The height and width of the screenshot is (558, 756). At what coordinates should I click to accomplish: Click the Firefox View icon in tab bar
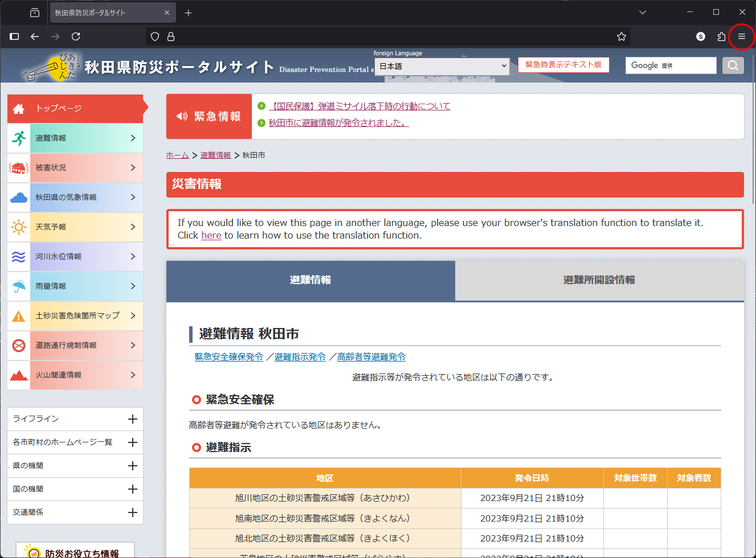35,13
